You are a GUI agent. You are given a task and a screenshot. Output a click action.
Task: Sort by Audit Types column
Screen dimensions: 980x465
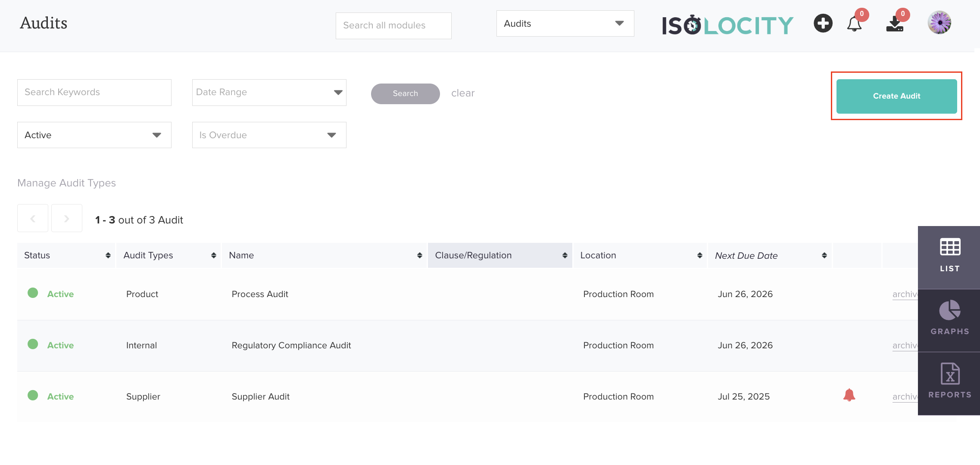[x=213, y=256]
